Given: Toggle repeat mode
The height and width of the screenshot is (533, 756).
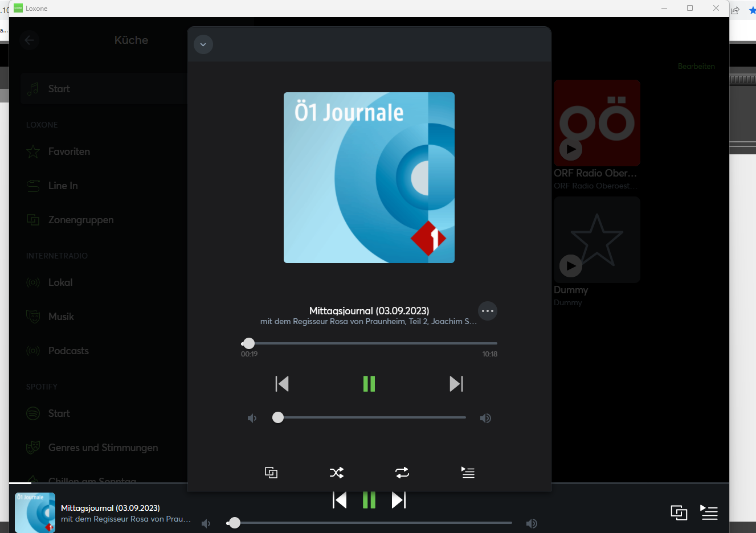Looking at the screenshot, I should click(402, 472).
